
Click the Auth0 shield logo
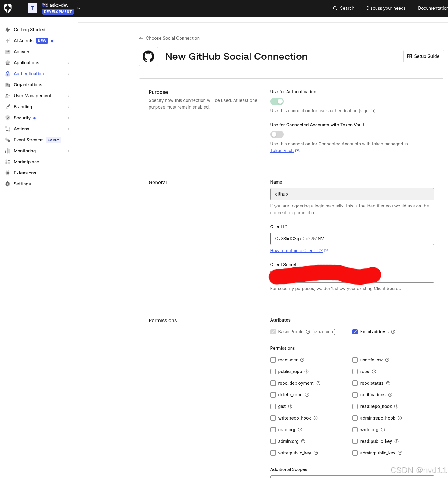[x=8, y=8]
